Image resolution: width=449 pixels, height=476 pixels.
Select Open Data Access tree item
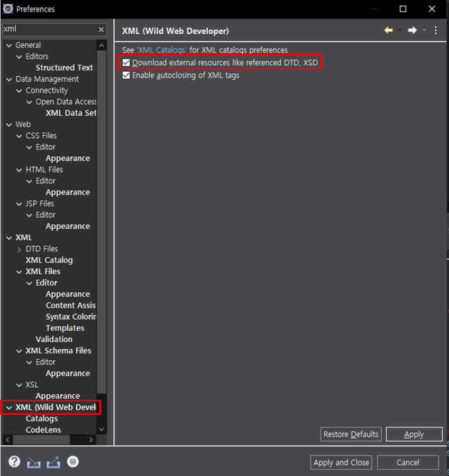click(66, 101)
